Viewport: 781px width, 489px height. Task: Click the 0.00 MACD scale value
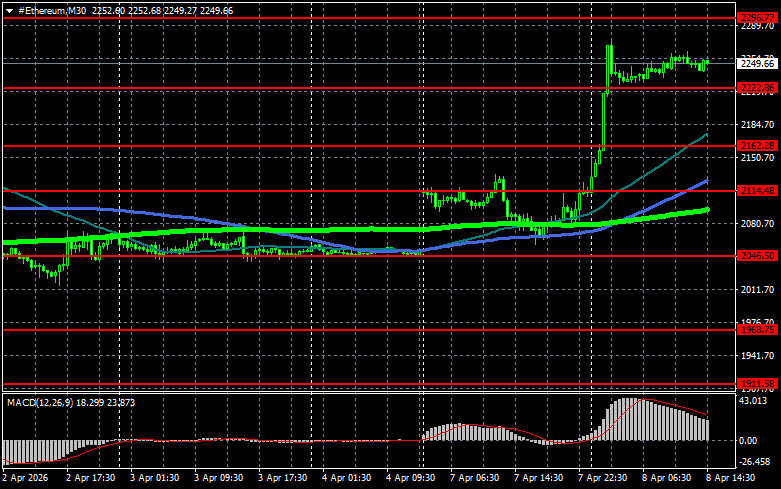pos(749,441)
